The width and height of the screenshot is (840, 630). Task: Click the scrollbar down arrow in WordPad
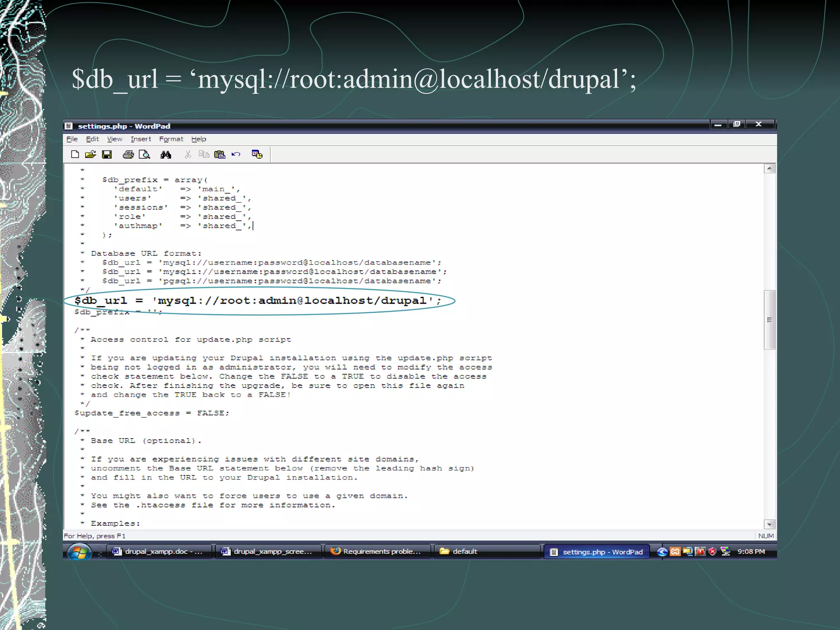pos(769,524)
